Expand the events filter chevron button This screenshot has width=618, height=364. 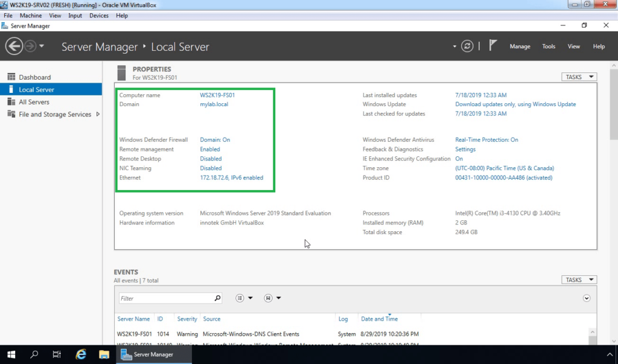click(587, 298)
